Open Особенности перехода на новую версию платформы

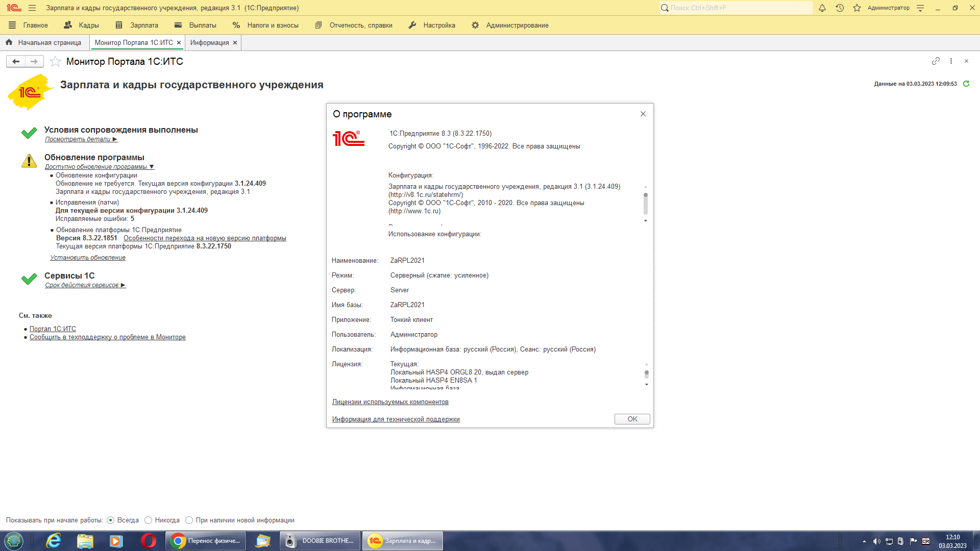tap(205, 238)
